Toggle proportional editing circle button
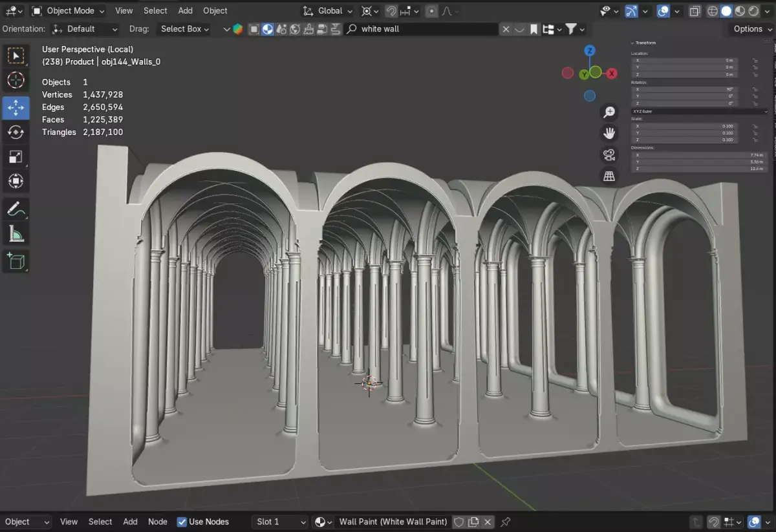The height and width of the screenshot is (532, 776). pyautogui.click(x=431, y=11)
